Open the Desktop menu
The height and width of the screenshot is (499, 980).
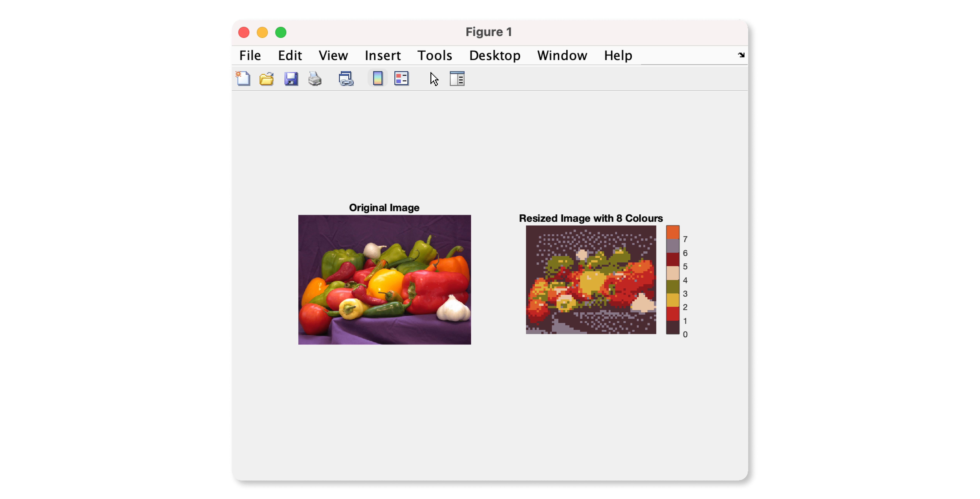495,55
